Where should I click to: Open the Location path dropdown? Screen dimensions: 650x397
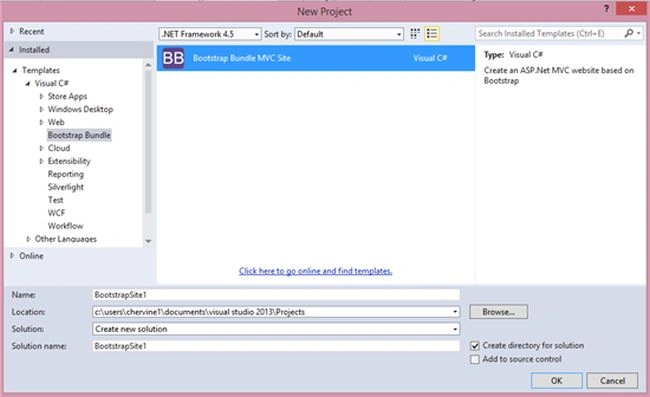coord(455,312)
